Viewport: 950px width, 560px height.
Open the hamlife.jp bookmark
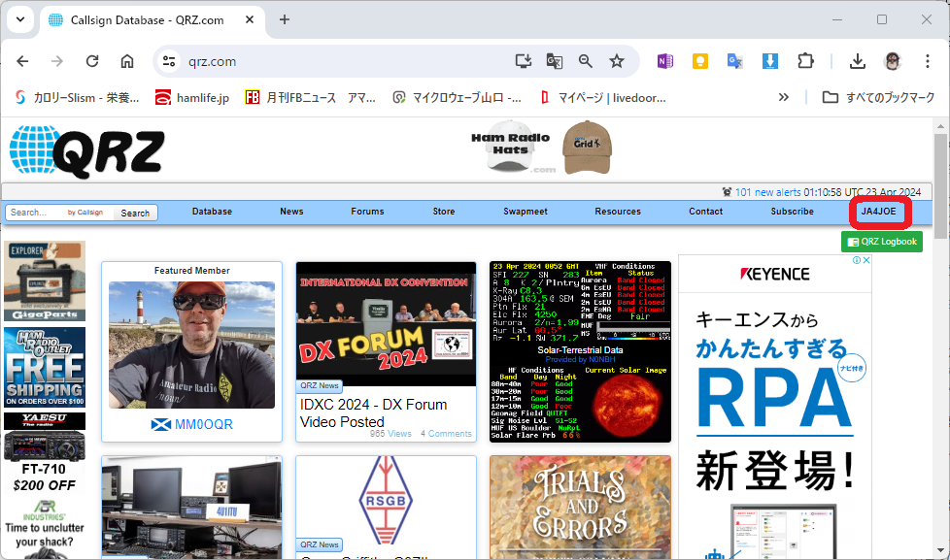192,97
